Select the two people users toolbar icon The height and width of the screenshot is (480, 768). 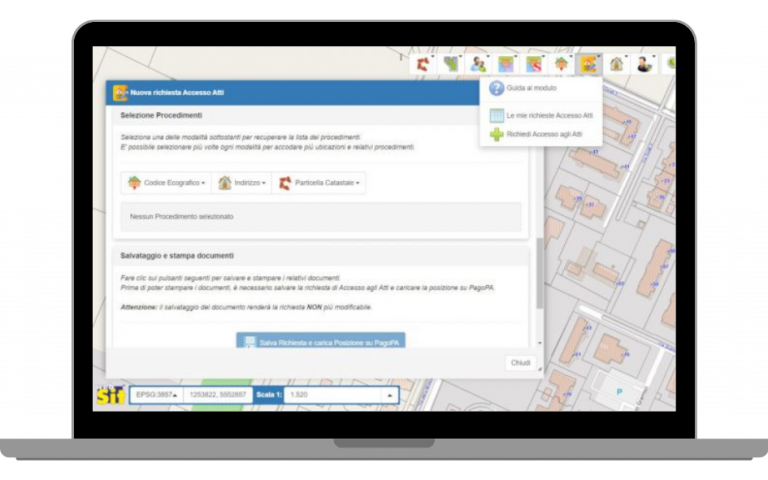479,64
